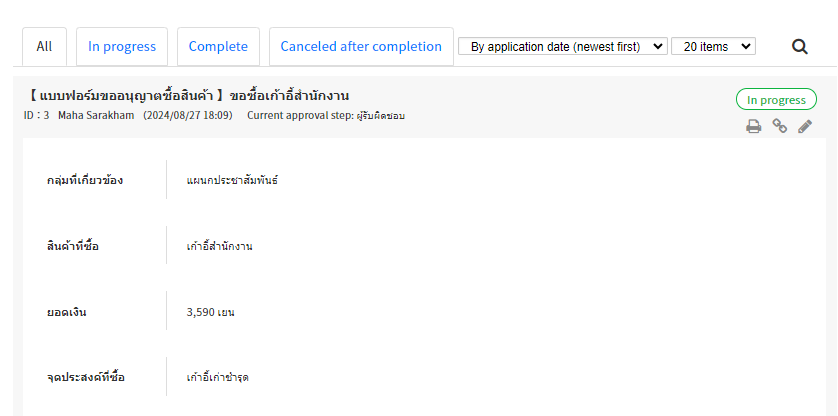Open the In progress tab
Viewport: 838px width, 416px height.
(122, 46)
